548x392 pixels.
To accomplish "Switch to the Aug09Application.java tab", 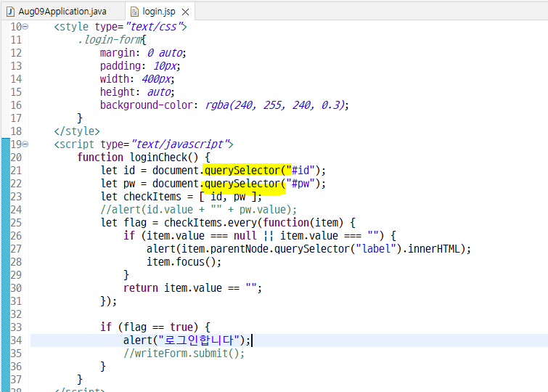I will 62,12.
